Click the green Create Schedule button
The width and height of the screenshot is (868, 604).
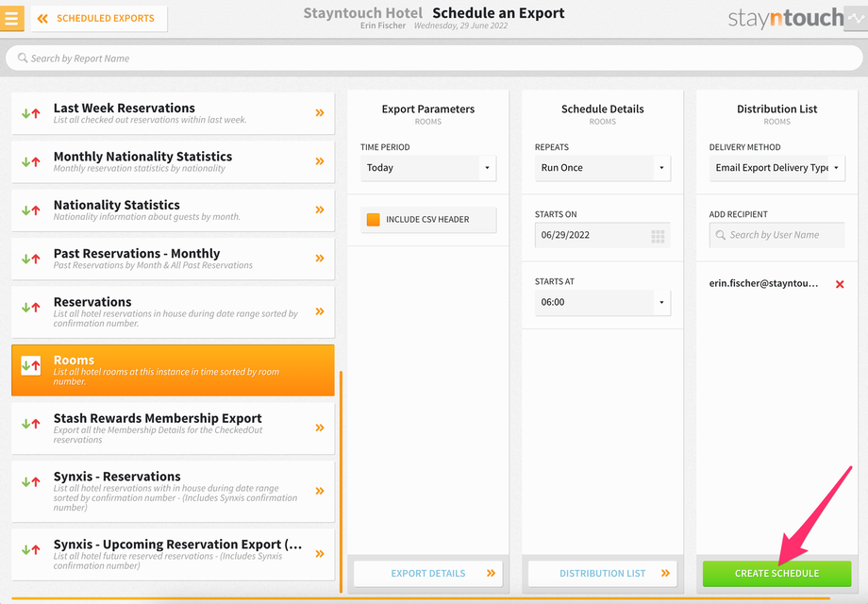pos(776,574)
